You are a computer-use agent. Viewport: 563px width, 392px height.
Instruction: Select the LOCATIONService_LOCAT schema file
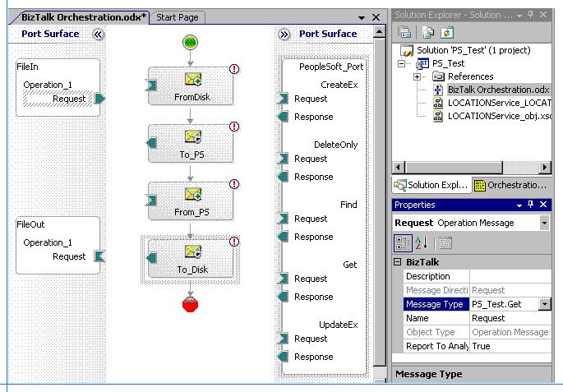[499, 103]
